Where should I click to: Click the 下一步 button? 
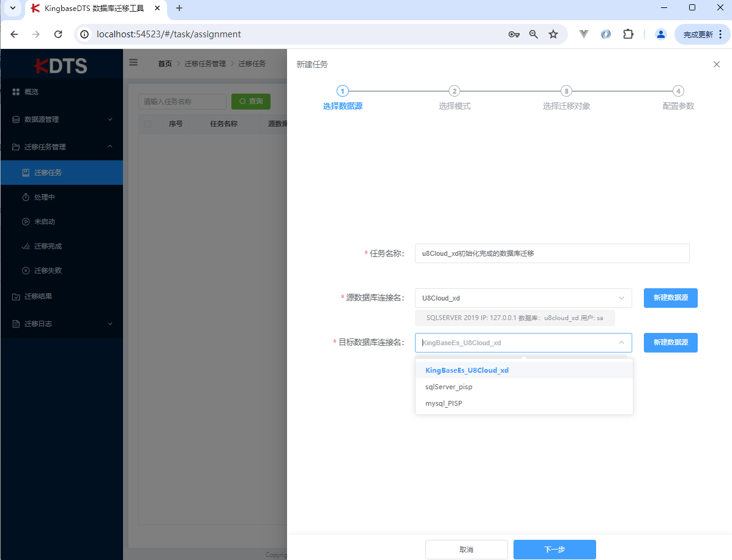554,550
